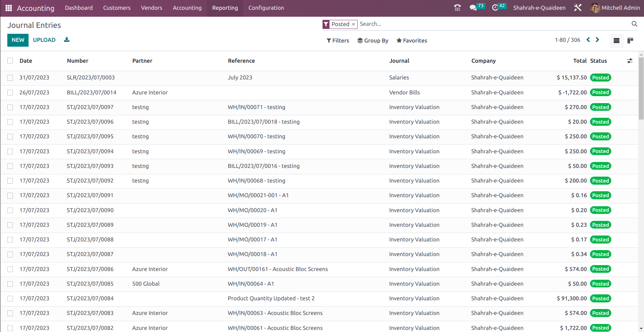
Task: Tick checkbox for BILL/2023/07/0014 entry
Action: click(x=10, y=93)
